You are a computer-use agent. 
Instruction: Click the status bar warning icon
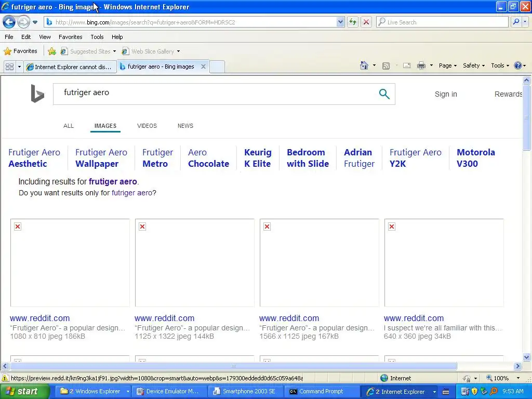tap(5, 378)
